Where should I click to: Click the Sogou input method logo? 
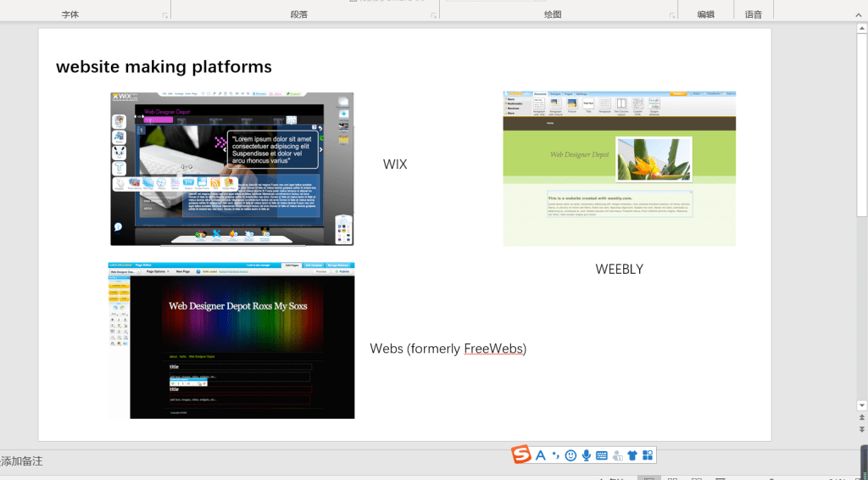coord(521,455)
